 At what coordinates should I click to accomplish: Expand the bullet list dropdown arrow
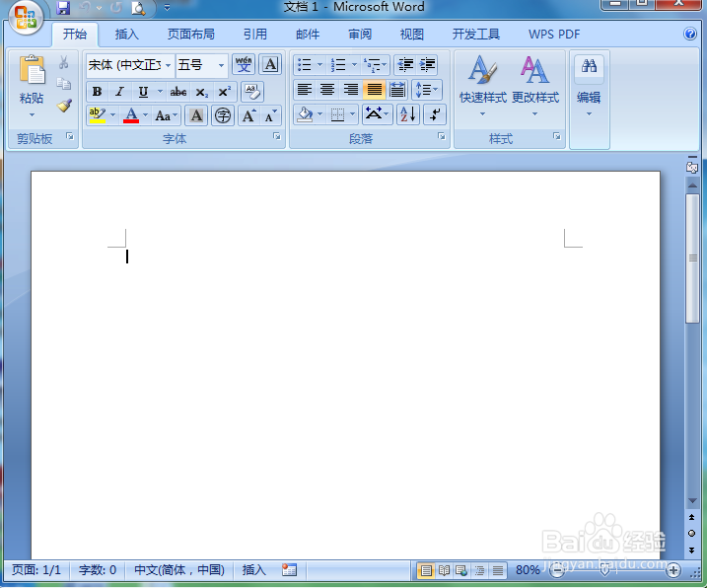point(320,65)
